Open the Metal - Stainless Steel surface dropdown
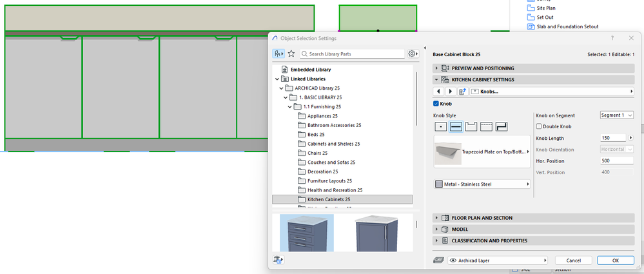This screenshot has width=644, height=274. (x=482, y=184)
